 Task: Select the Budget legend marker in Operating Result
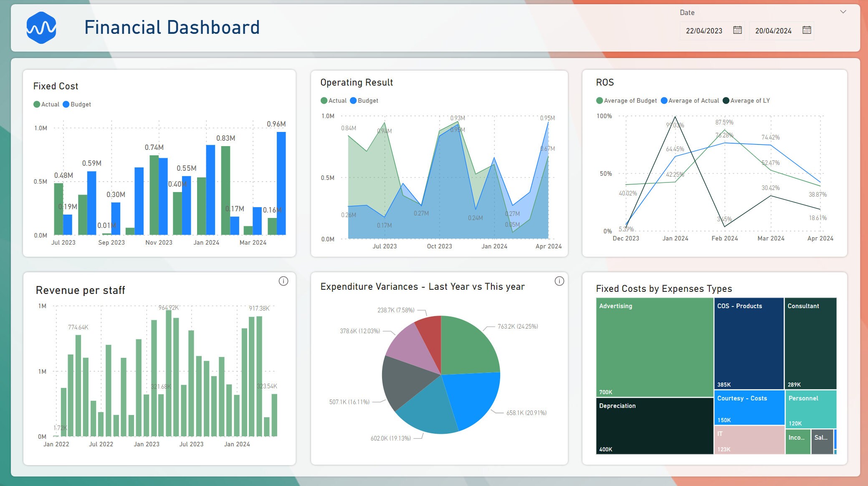click(x=353, y=100)
